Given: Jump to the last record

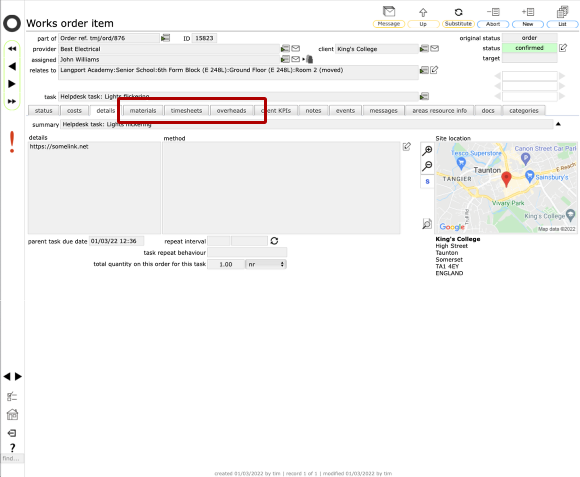Looking at the screenshot, I should 12,101.
